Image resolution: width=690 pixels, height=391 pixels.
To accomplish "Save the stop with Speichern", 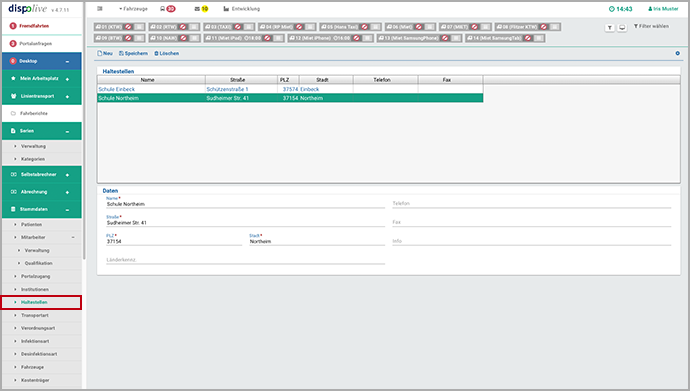I will pos(133,53).
